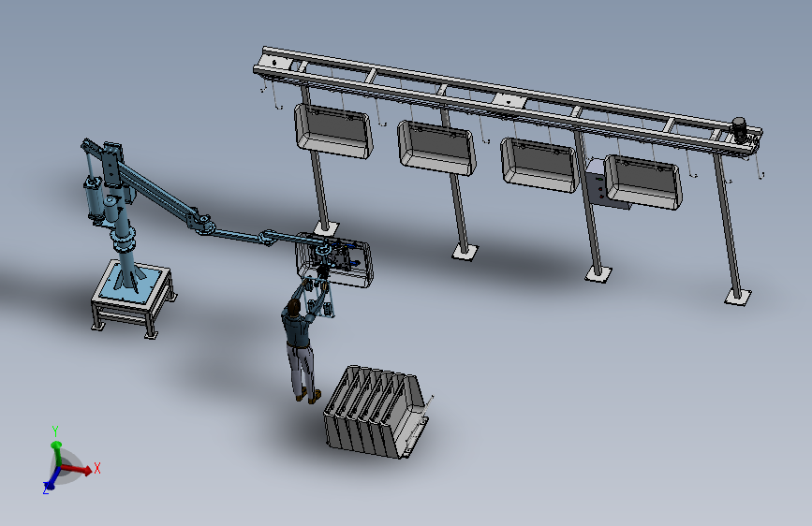Select the black drive motor on the conveyor rail end

[x=740, y=129]
